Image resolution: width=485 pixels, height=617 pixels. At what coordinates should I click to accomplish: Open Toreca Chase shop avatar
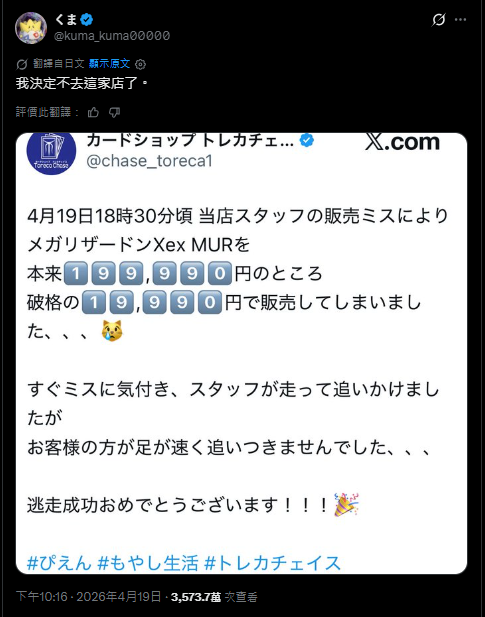(x=51, y=152)
